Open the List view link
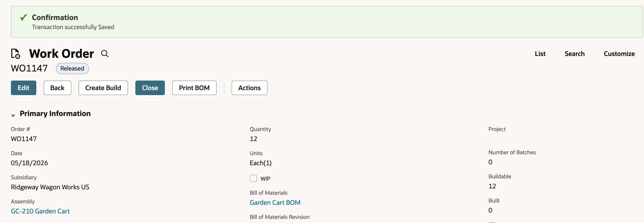Screen dimensions: 644x223 point(540,54)
